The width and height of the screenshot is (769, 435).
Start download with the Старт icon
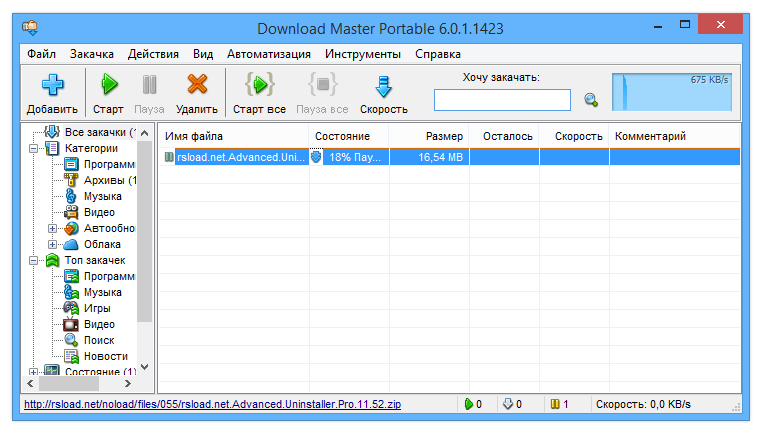[109, 84]
